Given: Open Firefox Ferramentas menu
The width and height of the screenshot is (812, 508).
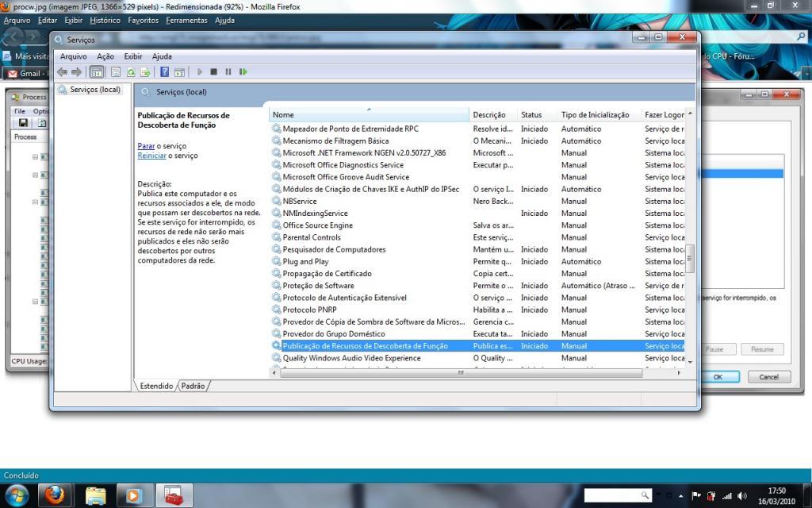Looking at the screenshot, I should pos(187,20).
